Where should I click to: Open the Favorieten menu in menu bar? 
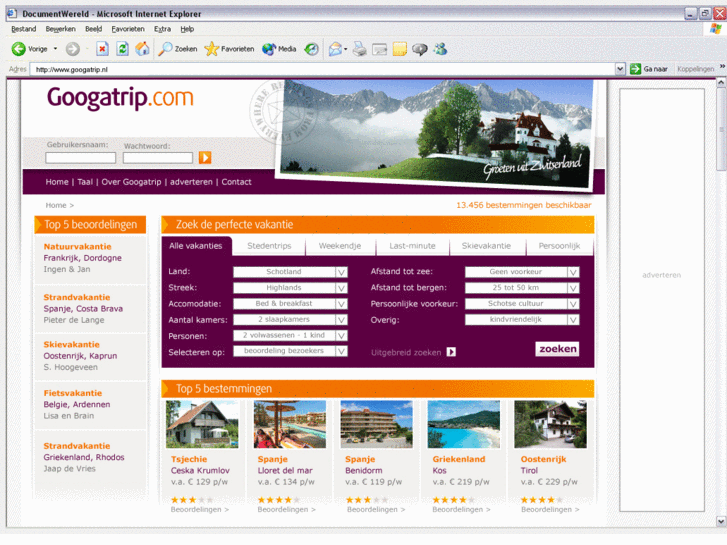pyautogui.click(x=128, y=29)
